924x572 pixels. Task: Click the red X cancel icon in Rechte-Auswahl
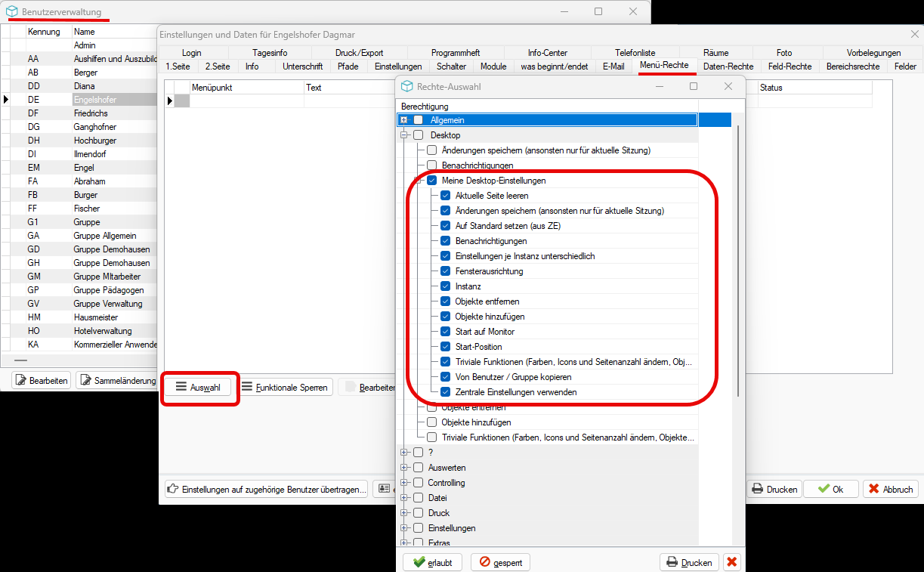click(x=732, y=562)
